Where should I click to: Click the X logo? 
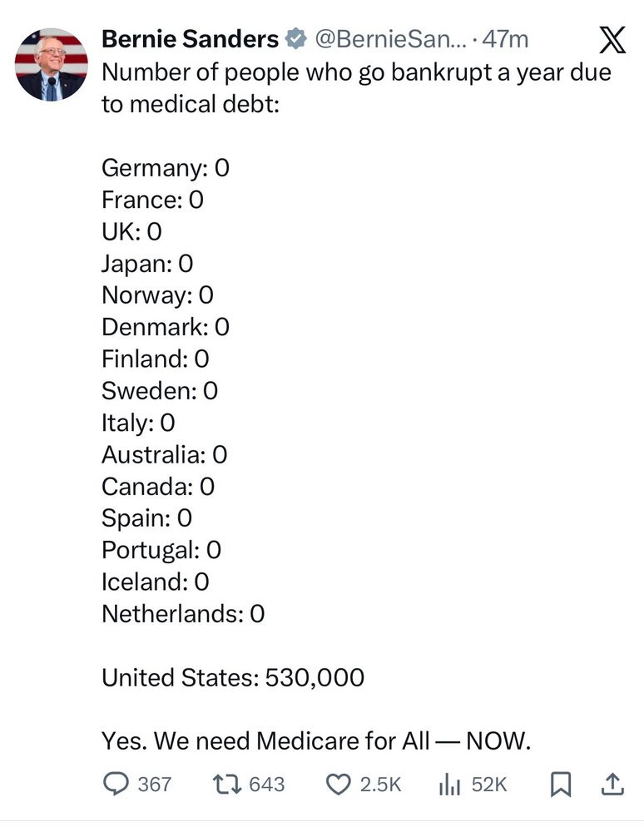coord(612,40)
